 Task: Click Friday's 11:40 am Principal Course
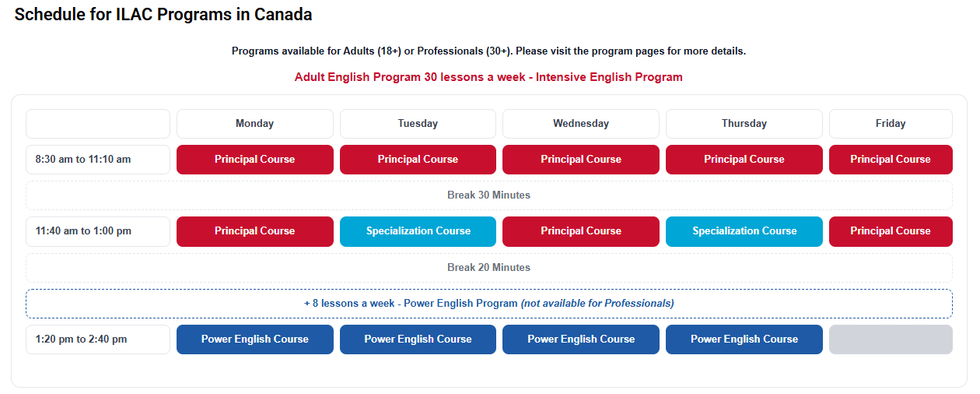891,231
